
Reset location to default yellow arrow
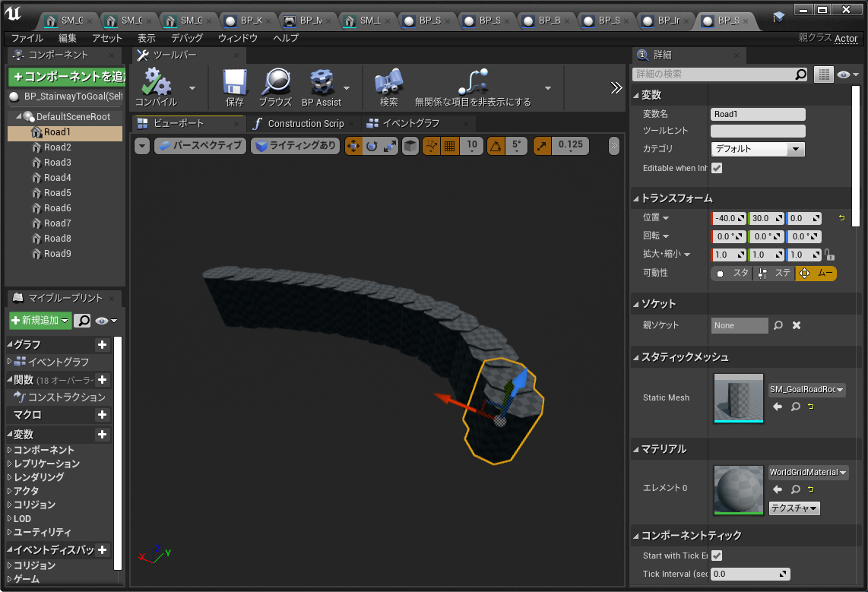tap(842, 218)
